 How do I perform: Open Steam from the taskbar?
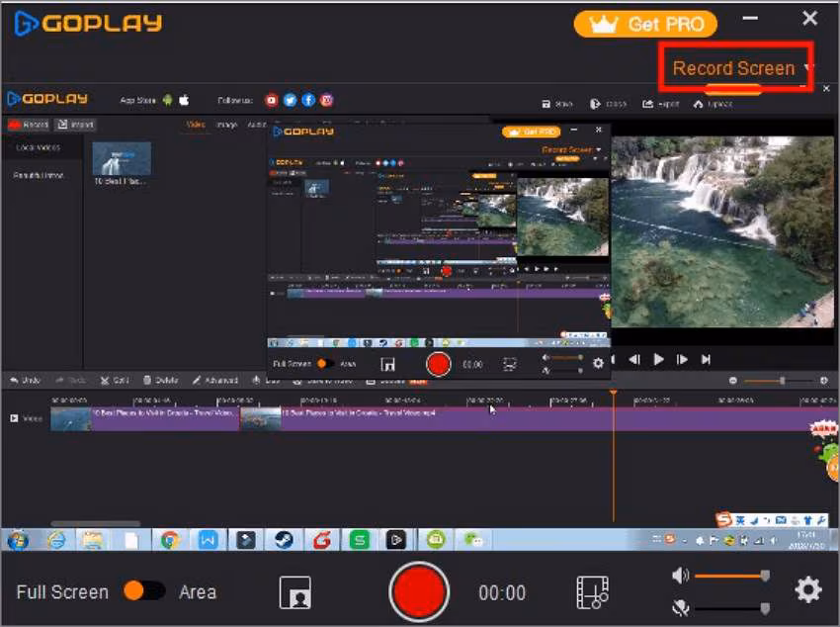[284, 540]
